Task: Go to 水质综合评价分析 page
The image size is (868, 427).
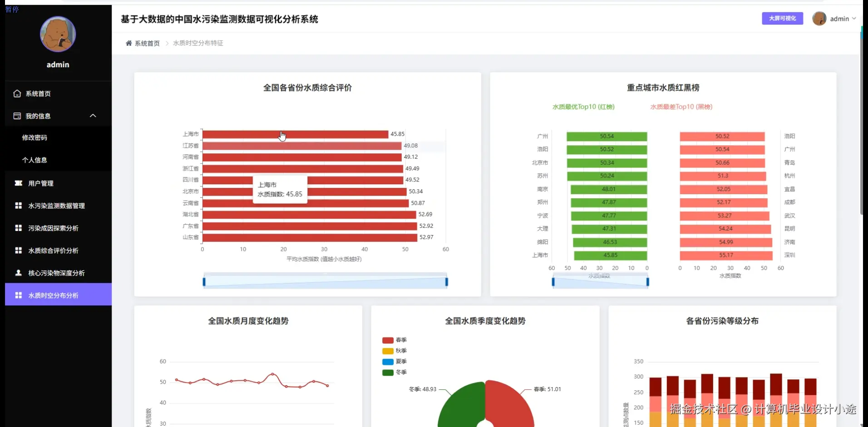Action: pos(58,250)
